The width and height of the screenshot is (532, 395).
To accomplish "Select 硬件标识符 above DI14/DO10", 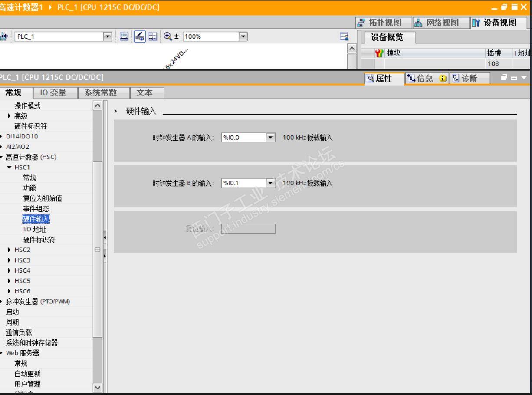I will pyautogui.click(x=31, y=126).
